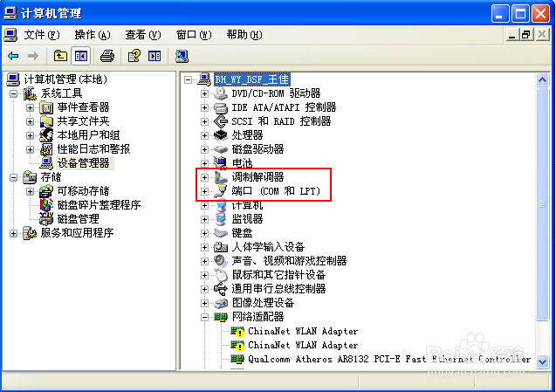556x392 pixels.
Task: Collapse the 系统工具 tree node
Action: click(x=13, y=93)
